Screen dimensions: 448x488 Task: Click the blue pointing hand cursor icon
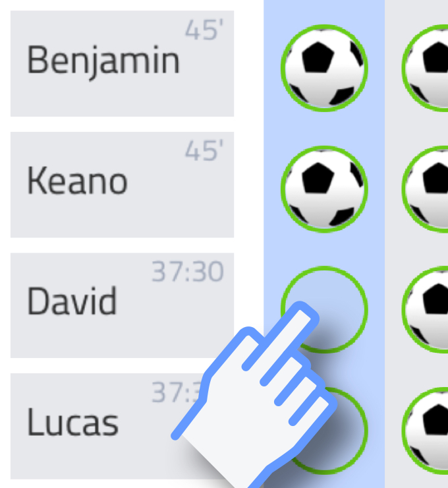click(254, 395)
